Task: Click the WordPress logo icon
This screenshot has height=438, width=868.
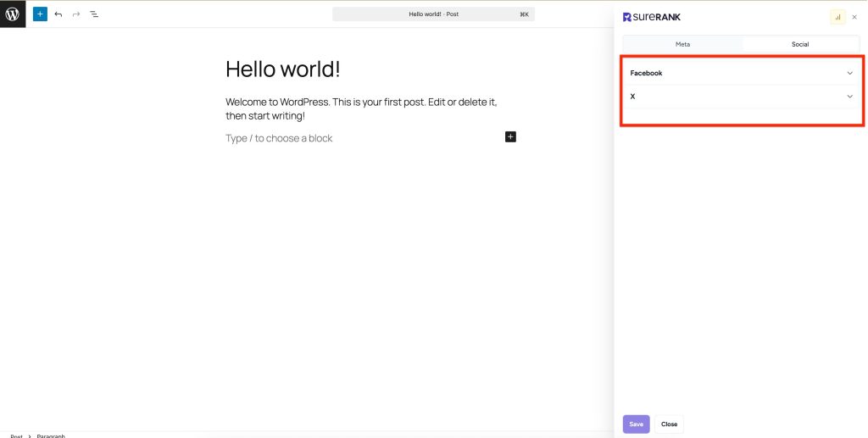Action: click(x=13, y=14)
